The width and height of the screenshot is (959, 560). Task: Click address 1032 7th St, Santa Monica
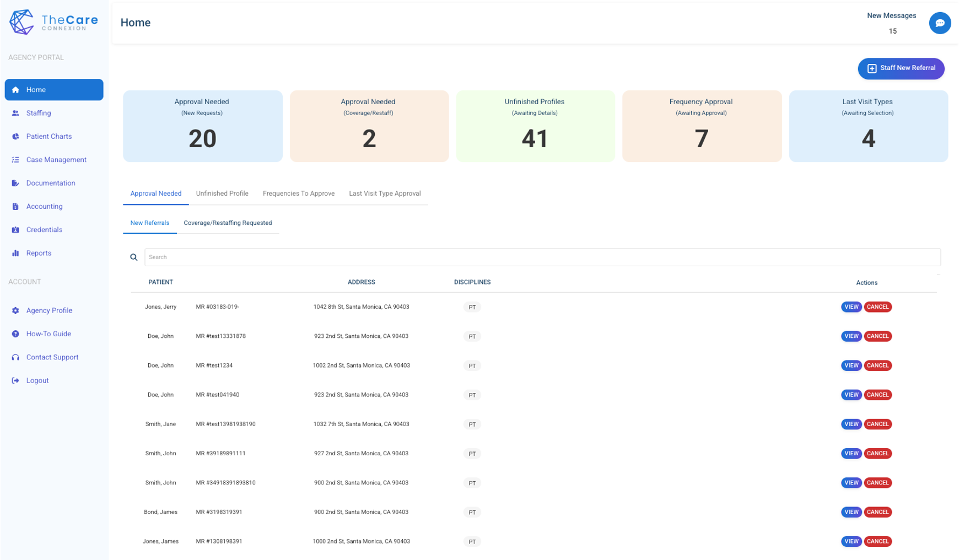coord(361,424)
